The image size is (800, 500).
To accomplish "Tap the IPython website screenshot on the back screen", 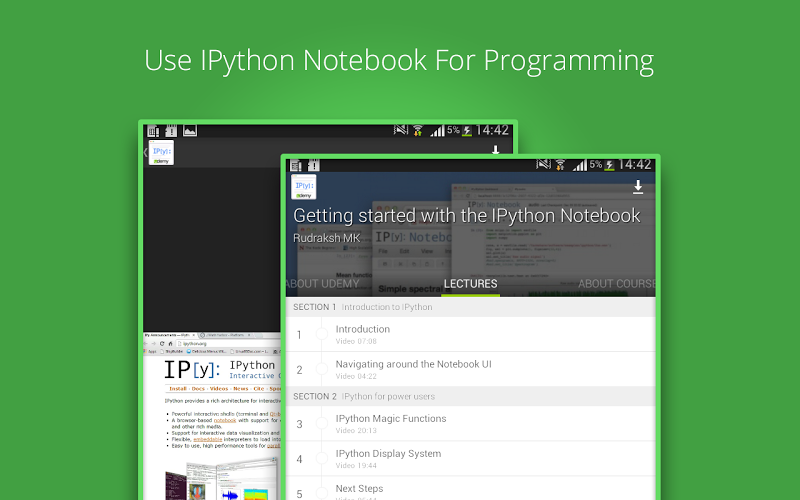I will [212, 415].
